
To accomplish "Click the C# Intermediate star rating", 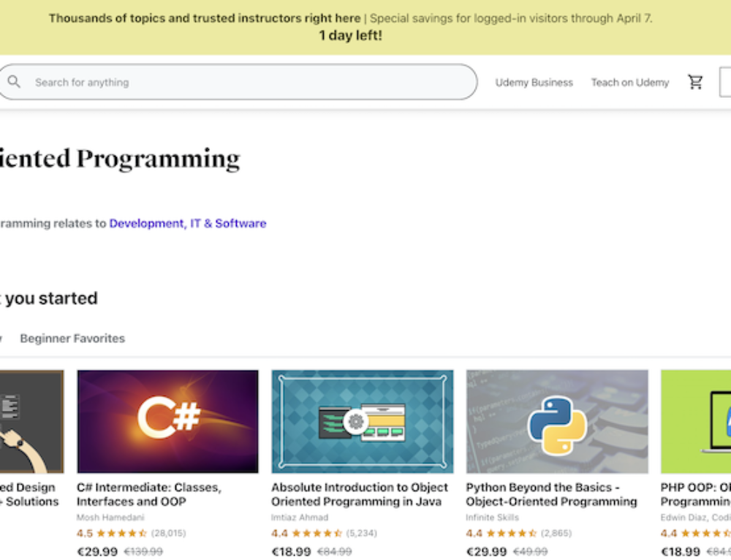I will pyautogui.click(x=121, y=534).
